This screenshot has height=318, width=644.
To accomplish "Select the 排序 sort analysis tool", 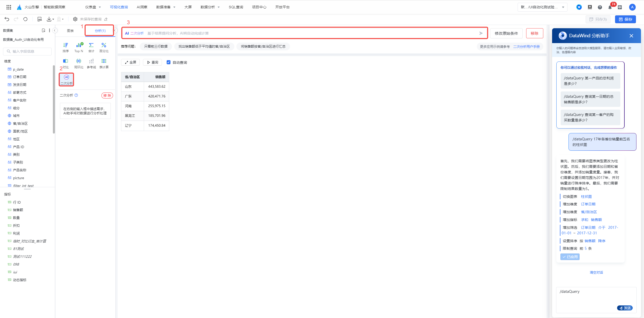I will pos(66,47).
